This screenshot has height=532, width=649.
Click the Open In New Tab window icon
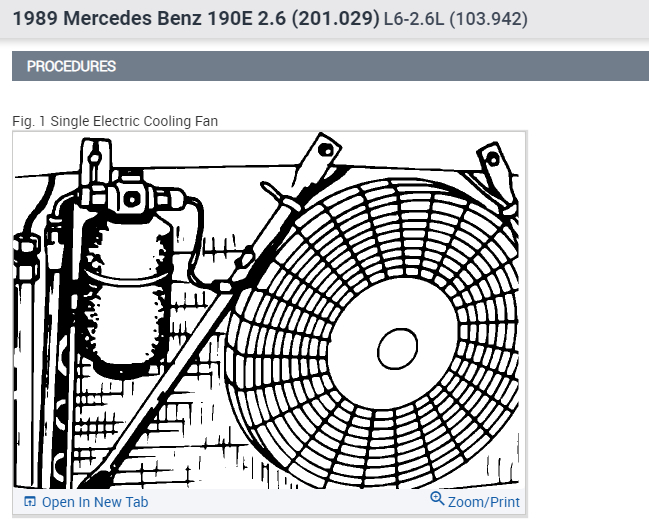click(29, 502)
